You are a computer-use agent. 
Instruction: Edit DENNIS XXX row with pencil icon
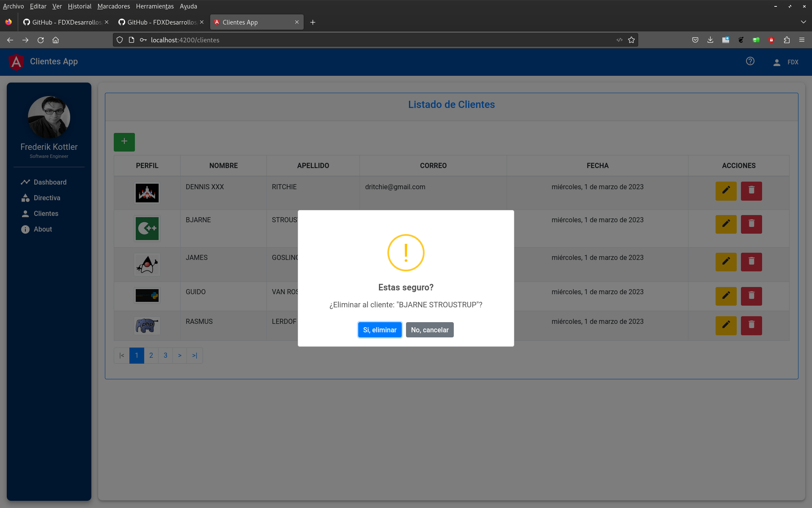[x=726, y=191]
